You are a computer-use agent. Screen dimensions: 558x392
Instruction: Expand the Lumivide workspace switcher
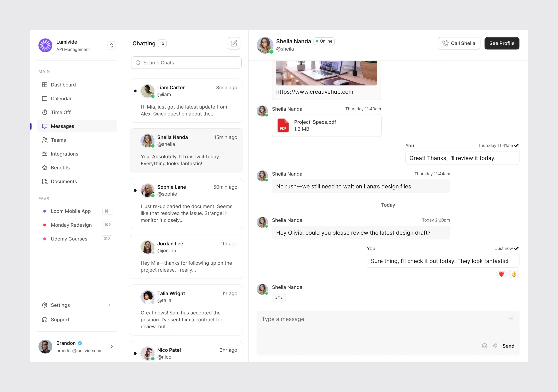pyautogui.click(x=112, y=45)
